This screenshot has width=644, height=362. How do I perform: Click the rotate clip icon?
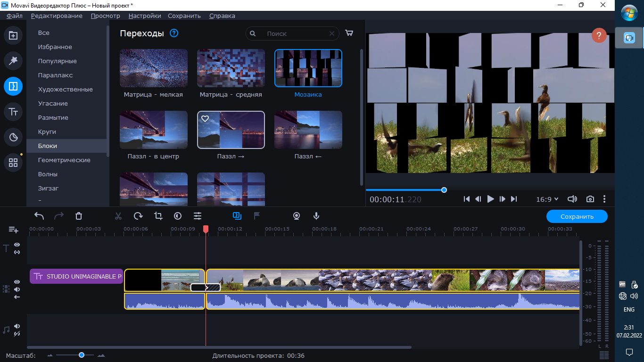click(x=138, y=216)
